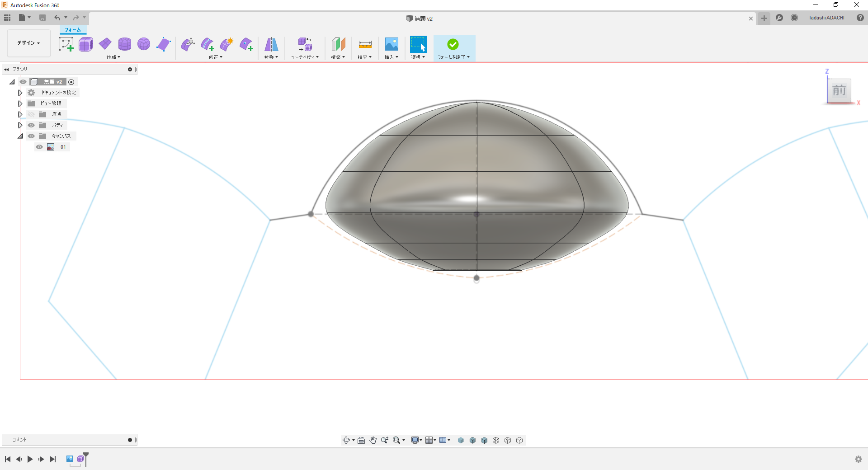Click the Inspect measure icon
This screenshot has height=470, width=868.
365,44
